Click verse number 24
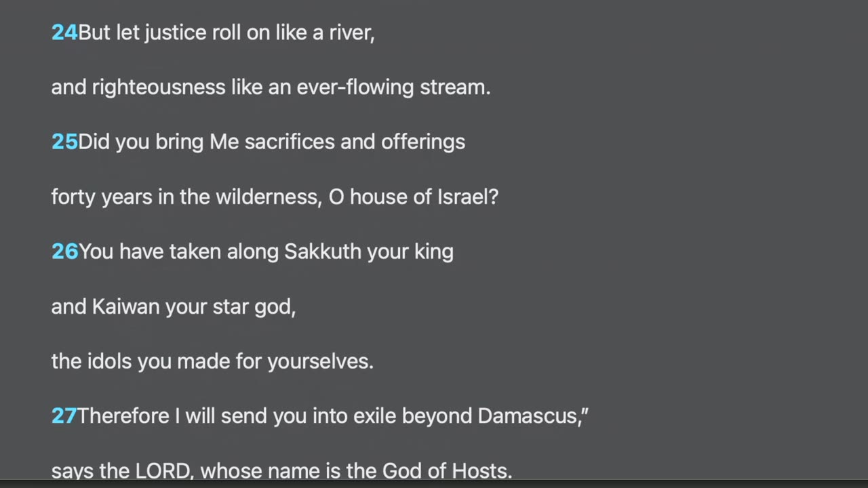Viewport: 868px width, 488px height. [x=64, y=33]
